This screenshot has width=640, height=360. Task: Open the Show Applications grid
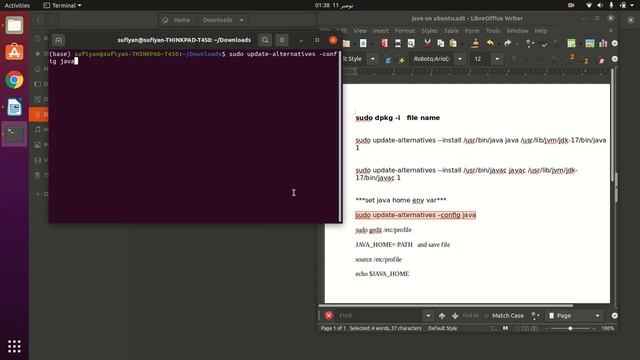tap(14, 347)
